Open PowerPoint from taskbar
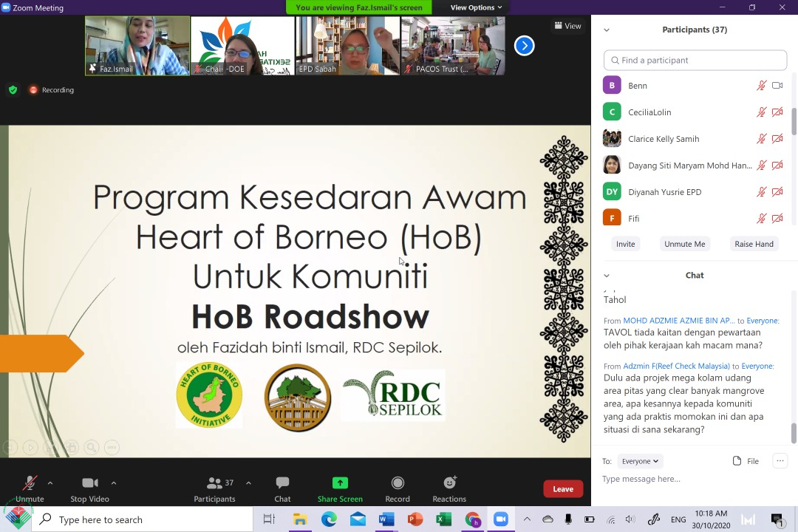 [x=415, y=519]
